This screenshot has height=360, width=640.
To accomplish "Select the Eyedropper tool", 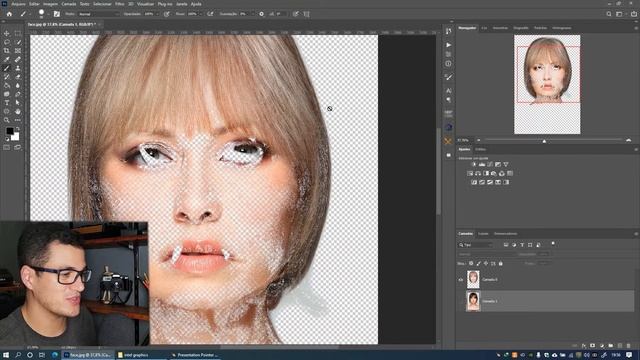I will click(x=7, y=60).
